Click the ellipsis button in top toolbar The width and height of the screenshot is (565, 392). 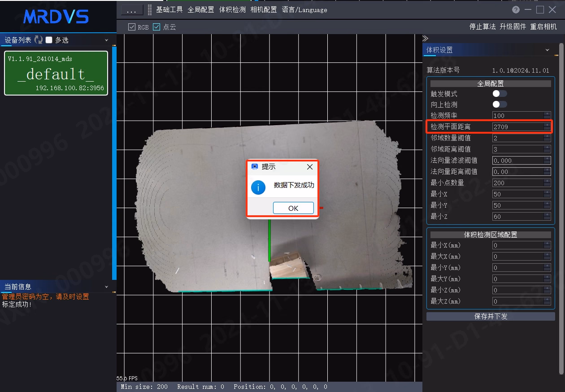click(132, 10)
